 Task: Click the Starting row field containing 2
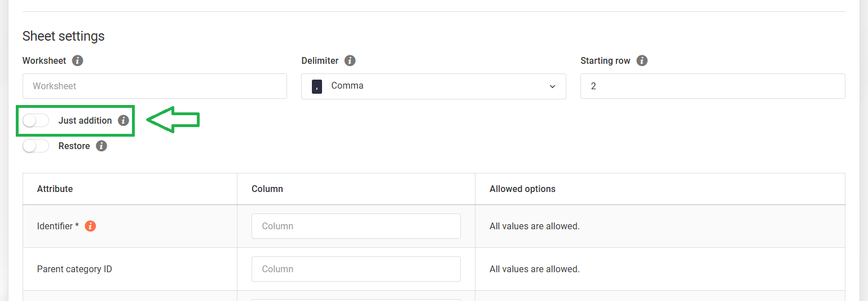coord(712,86)
